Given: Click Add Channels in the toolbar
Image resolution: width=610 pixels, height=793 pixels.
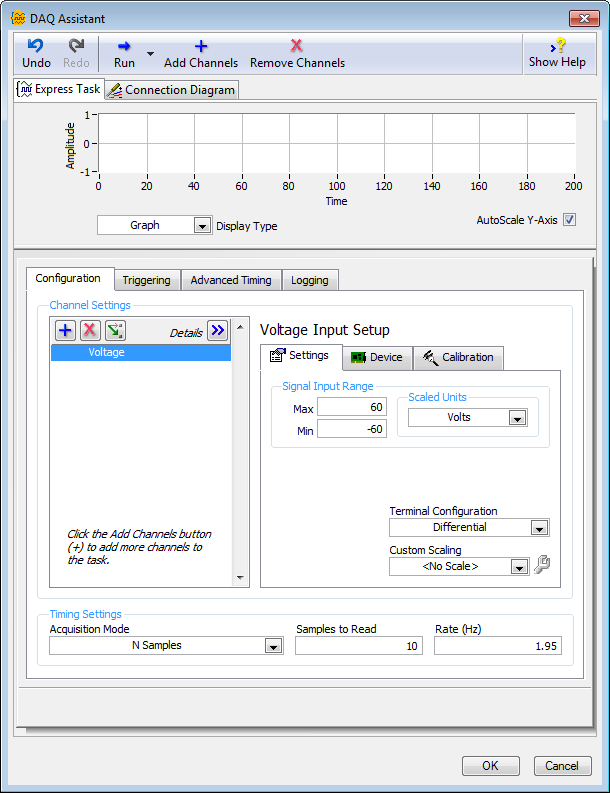Looking at the screenshot, I should click(x=201, y=53).
